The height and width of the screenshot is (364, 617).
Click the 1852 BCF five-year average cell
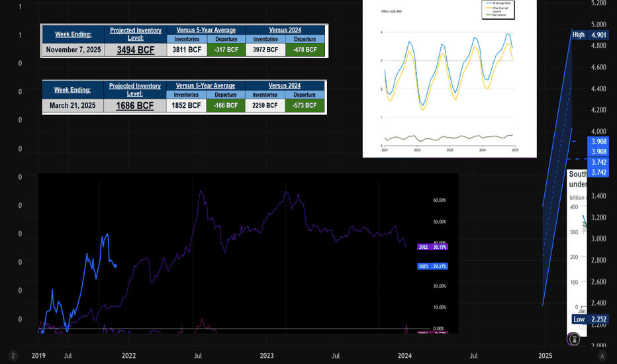pyautogui.click(x=186, y=105)
